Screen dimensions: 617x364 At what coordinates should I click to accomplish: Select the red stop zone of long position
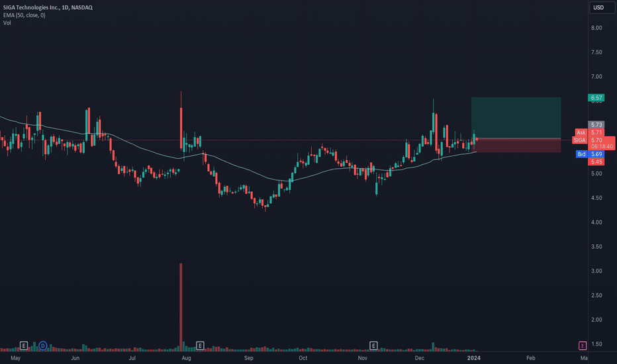[x=516, y=145]
